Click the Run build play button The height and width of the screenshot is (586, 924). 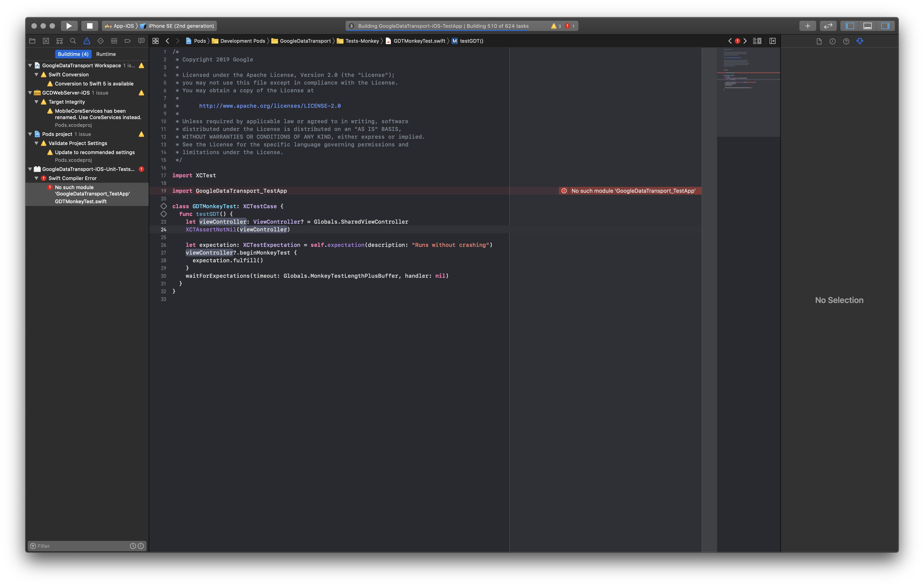pyautogui.click(x=69, y=26)
